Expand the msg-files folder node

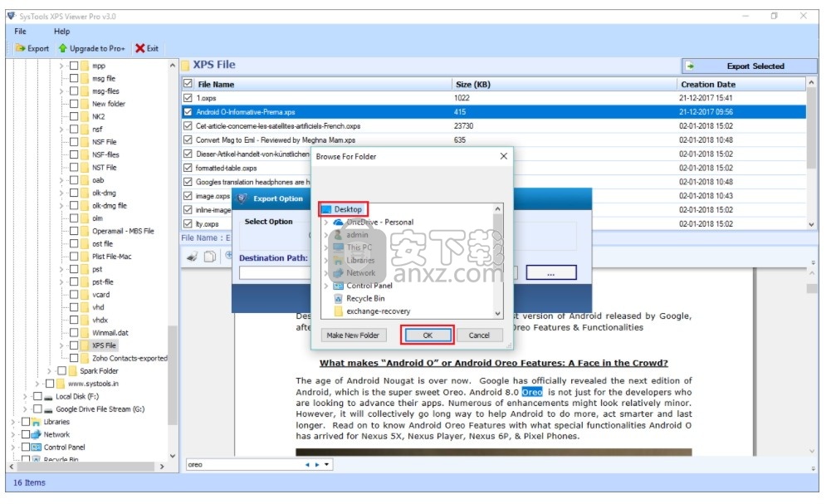pos(61,91)
